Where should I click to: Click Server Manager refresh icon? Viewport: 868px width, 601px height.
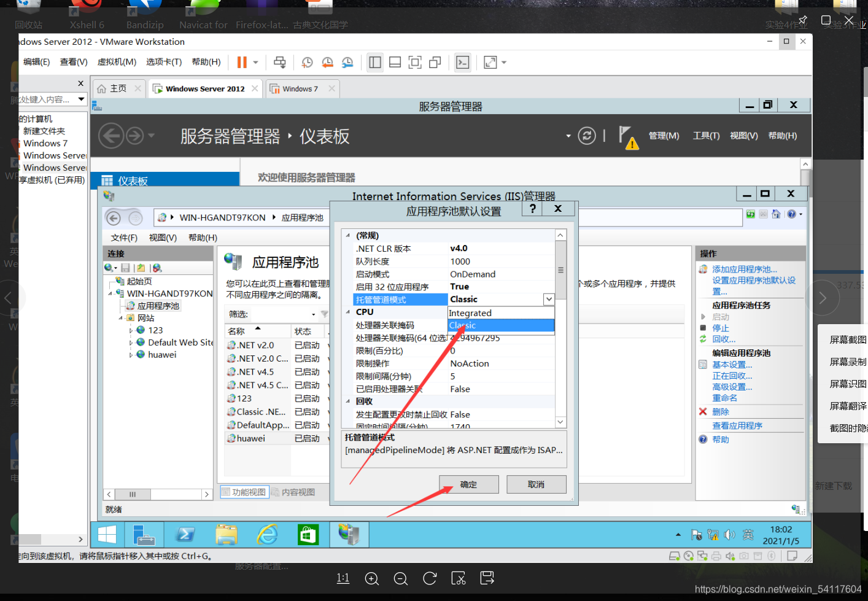[x=587, y=136]
